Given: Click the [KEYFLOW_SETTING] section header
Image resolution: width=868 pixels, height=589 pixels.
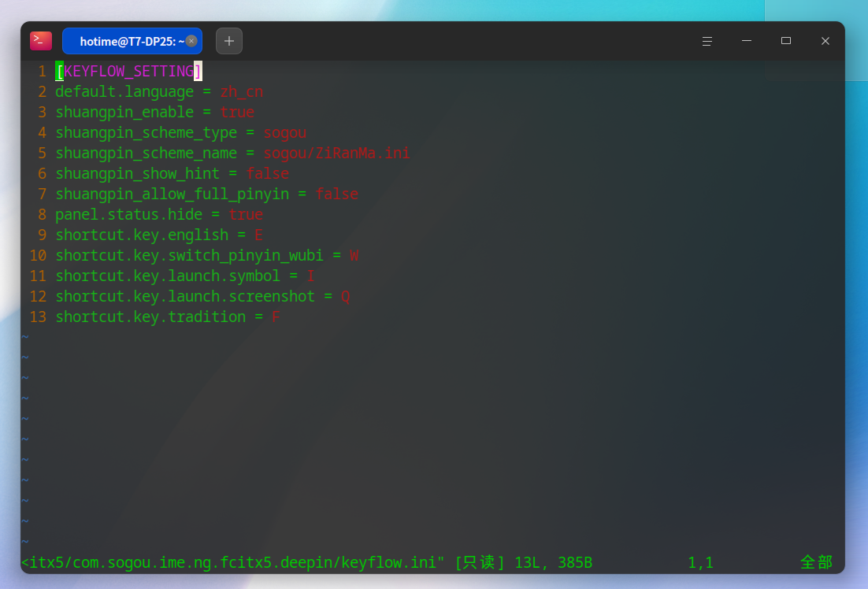Looking at the screenshot, I should point(129,72).
